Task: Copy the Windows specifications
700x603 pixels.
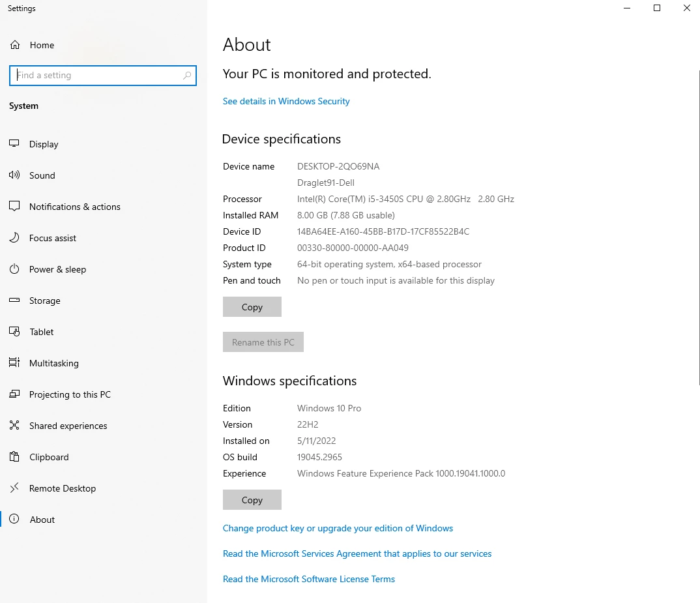Action: (252, 500)
